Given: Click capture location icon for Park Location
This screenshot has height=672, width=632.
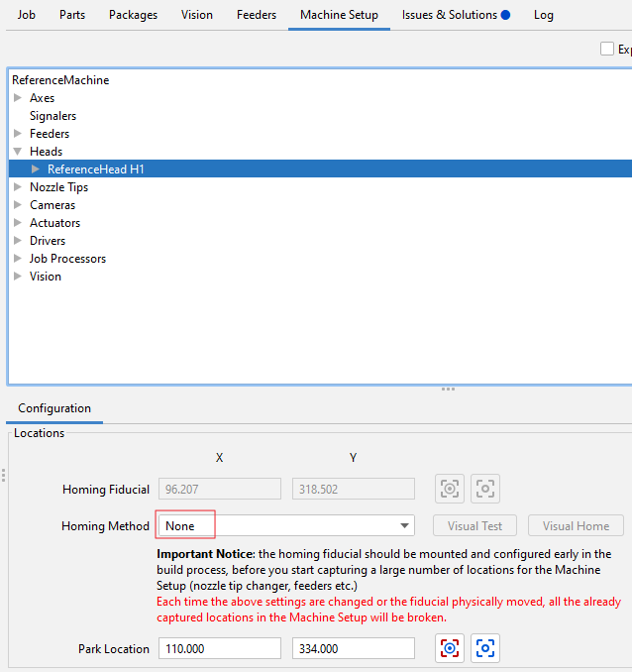Looking at the screenshot, I should coord(451,648).
